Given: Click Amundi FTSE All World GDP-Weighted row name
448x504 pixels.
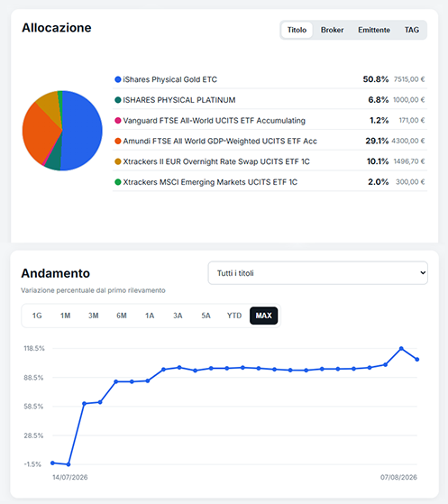Looking at the screenshot, I should (x=220, y=141).
